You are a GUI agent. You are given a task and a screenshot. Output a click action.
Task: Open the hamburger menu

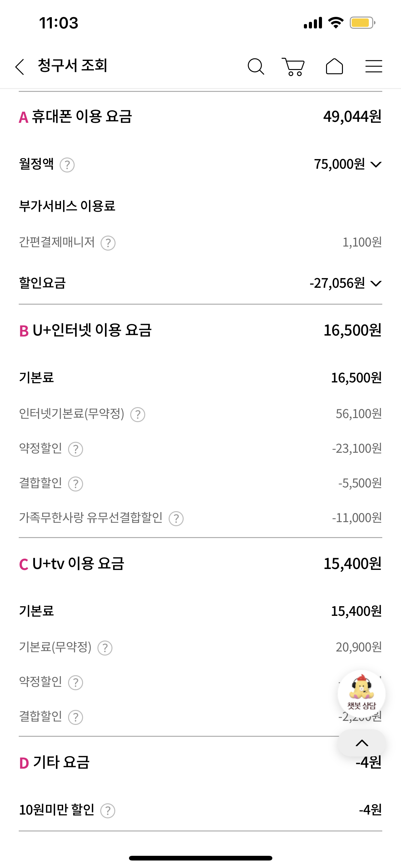(374, 66)
